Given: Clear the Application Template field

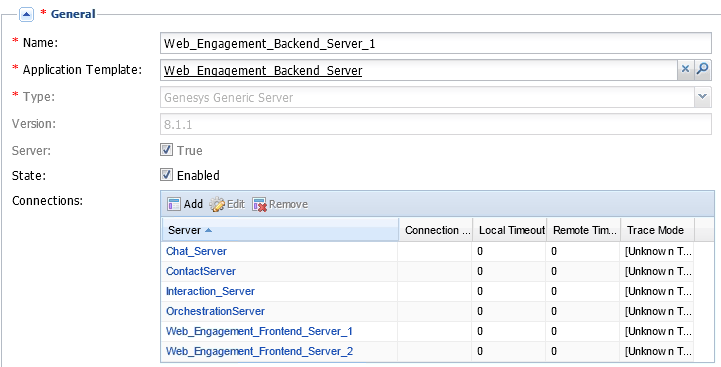Looking at the screenshot, I should (x=685, y=69).
